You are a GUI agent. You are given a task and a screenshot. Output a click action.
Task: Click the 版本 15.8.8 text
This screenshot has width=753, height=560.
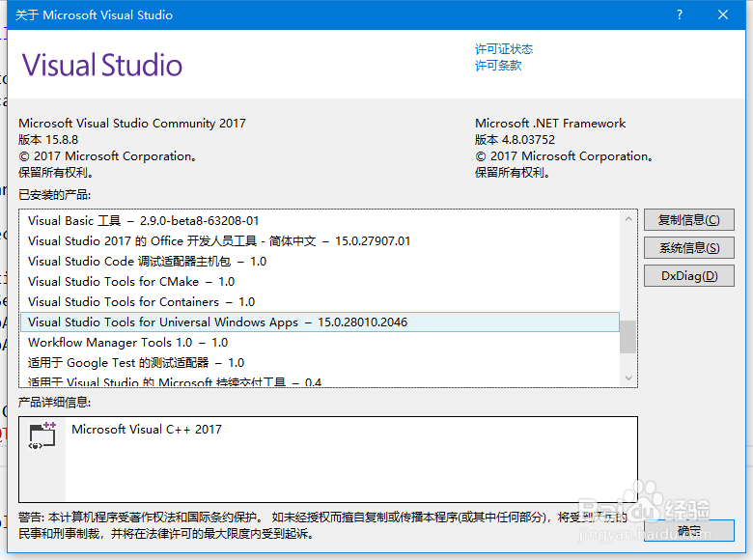pyautogui.click(x=48, y=140)
